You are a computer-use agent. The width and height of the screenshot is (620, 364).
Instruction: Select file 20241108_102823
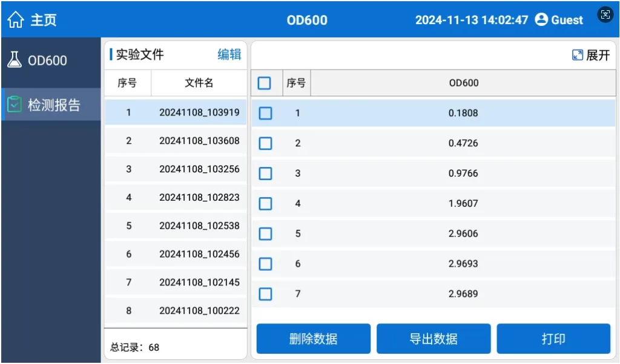176,197
